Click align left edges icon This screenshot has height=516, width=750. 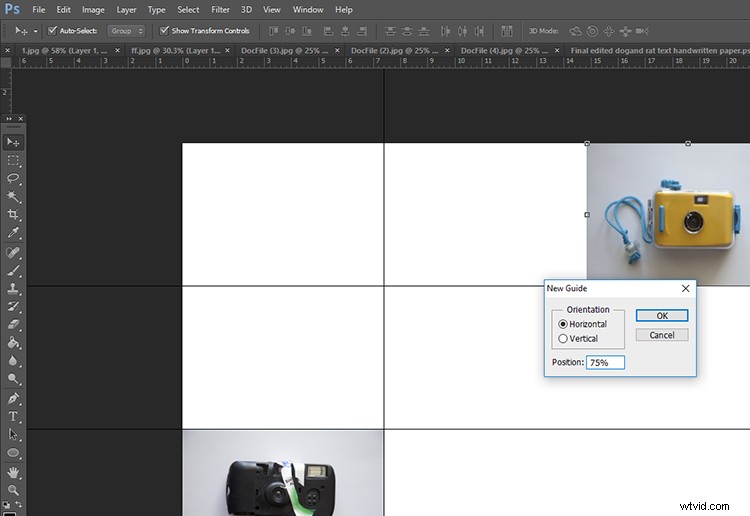tap(328, 31)
